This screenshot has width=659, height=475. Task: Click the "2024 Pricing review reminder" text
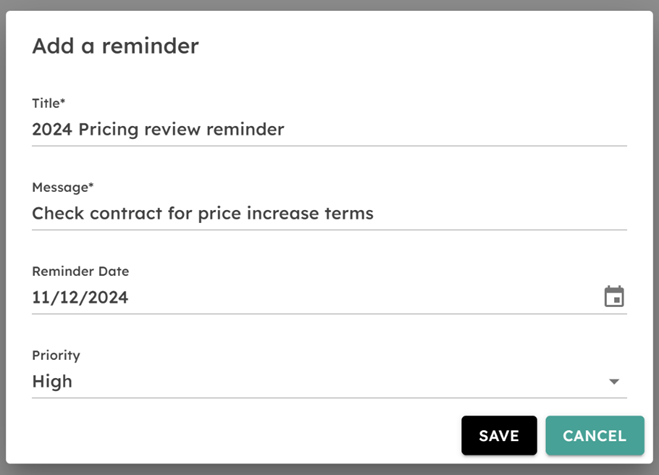click(x=158, y=129)
